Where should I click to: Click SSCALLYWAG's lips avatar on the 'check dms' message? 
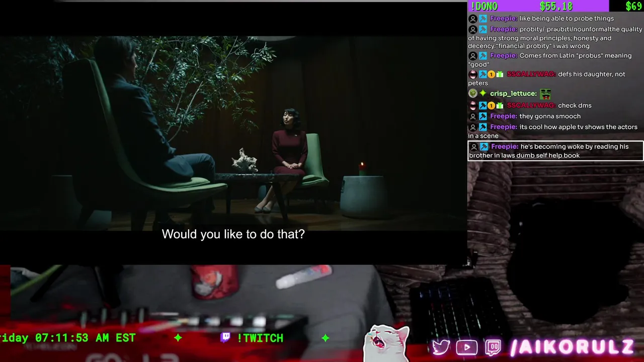472,106
